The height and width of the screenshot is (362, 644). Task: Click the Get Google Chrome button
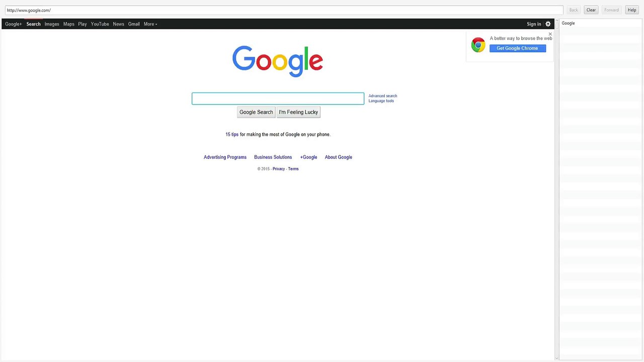pos(518,48)
